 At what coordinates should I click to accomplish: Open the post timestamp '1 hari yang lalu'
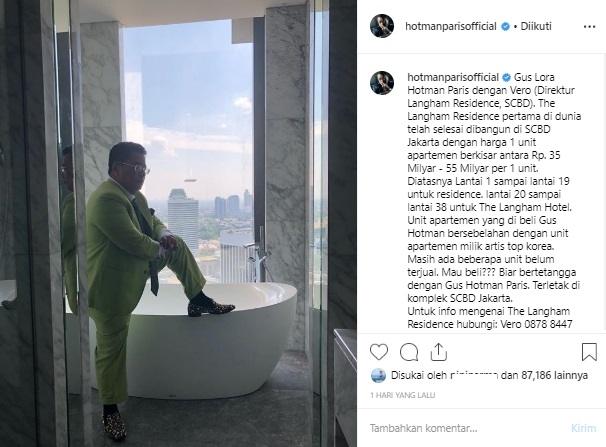coord(403,395)
